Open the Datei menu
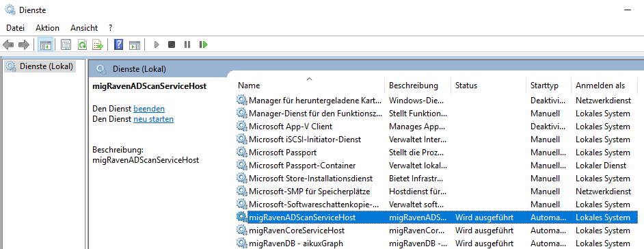Viewport: 644px width, 249px height. coord(16,28)
